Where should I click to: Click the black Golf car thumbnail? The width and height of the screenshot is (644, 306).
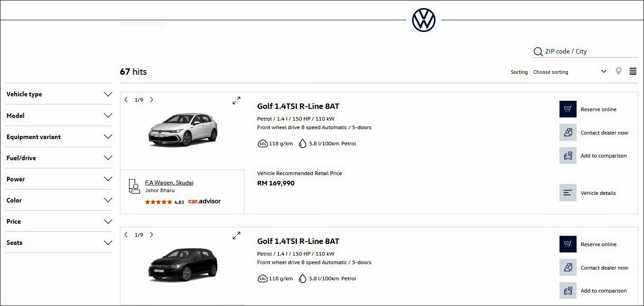point(183,265)
